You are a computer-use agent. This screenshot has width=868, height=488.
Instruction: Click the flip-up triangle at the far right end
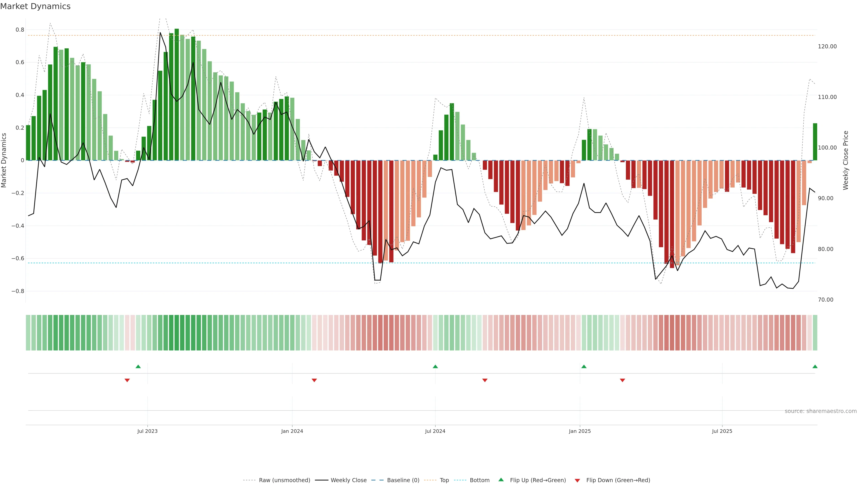pyautogui.click(x=815, y=366)
